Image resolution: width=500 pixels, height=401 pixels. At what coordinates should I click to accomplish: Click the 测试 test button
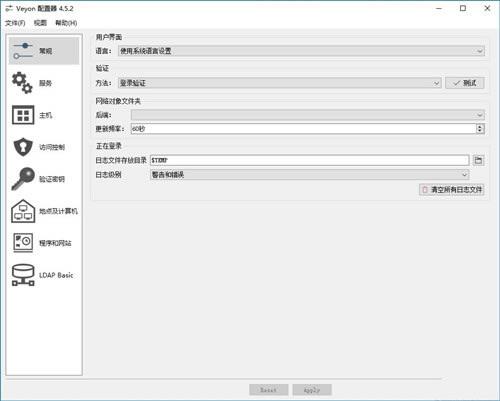click(465, 83)
